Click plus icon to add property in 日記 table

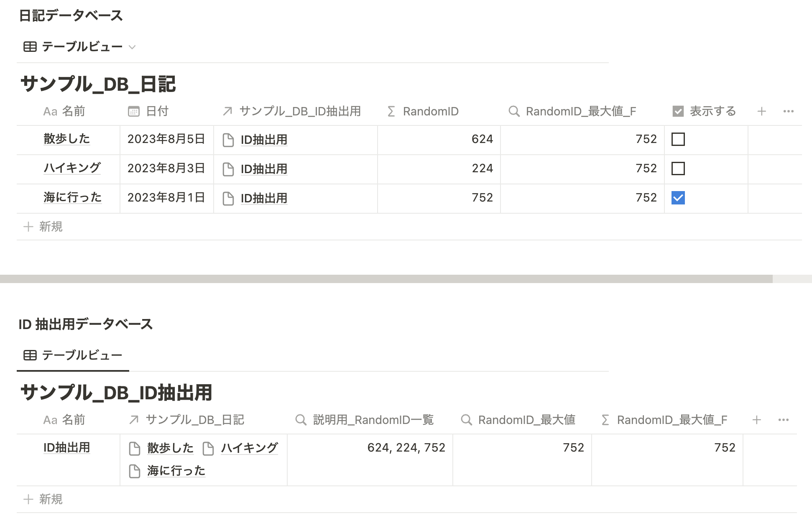(x=761, y=111)
